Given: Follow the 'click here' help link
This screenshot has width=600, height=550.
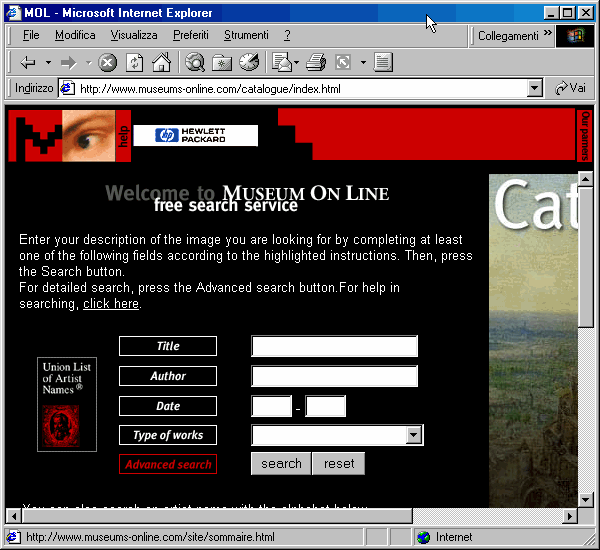Looking at the screenshot, I should click(110, 304).
